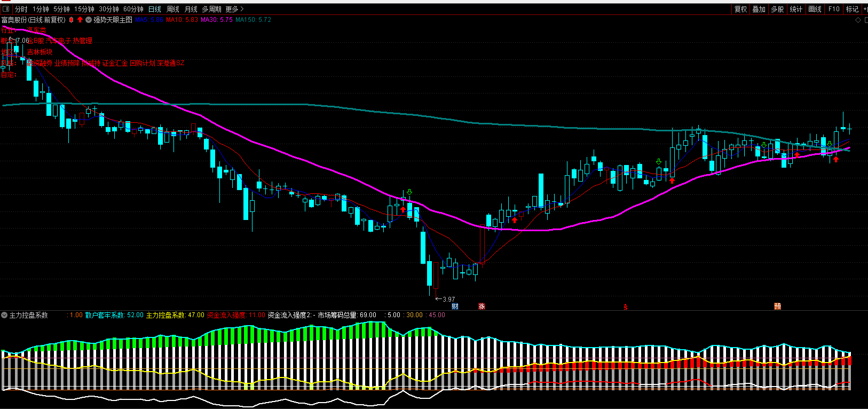Viewport: 868px width, 409px height.
Task: Select the 月线 monthly chart tab
Action: click(x=191, y=9)
